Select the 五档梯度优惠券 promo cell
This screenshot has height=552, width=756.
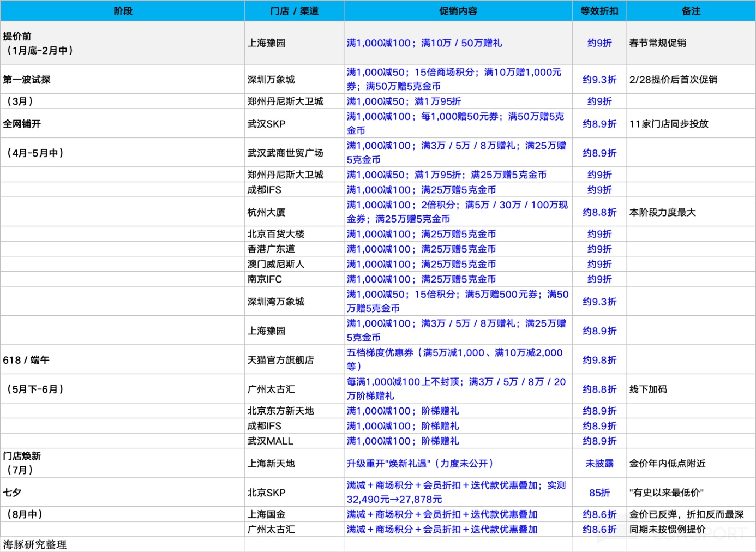(458, 359)
